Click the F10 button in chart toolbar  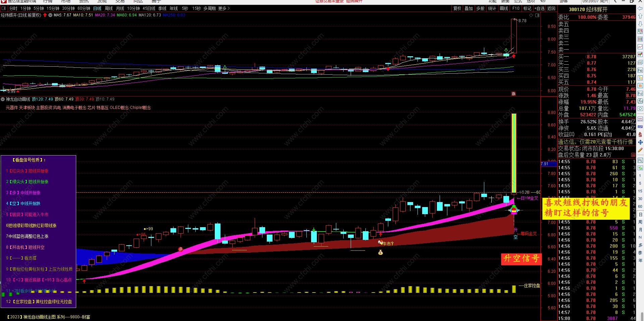(516, 8)
